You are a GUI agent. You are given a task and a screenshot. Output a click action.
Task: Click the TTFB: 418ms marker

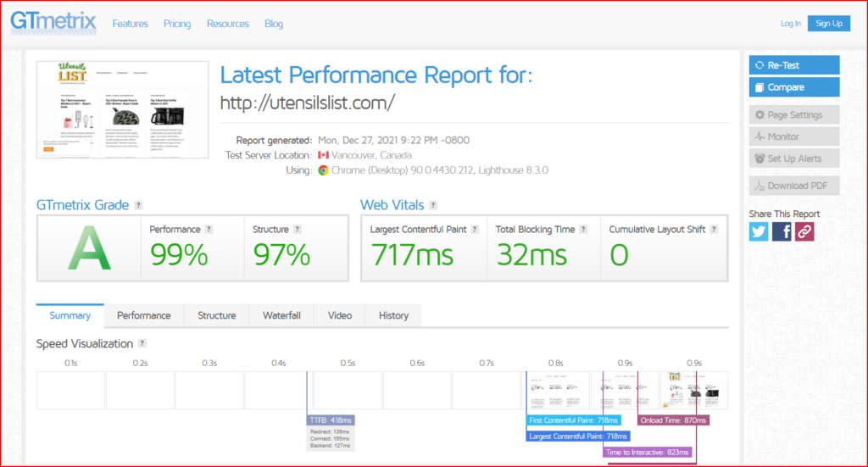click(x=331, y=420)
